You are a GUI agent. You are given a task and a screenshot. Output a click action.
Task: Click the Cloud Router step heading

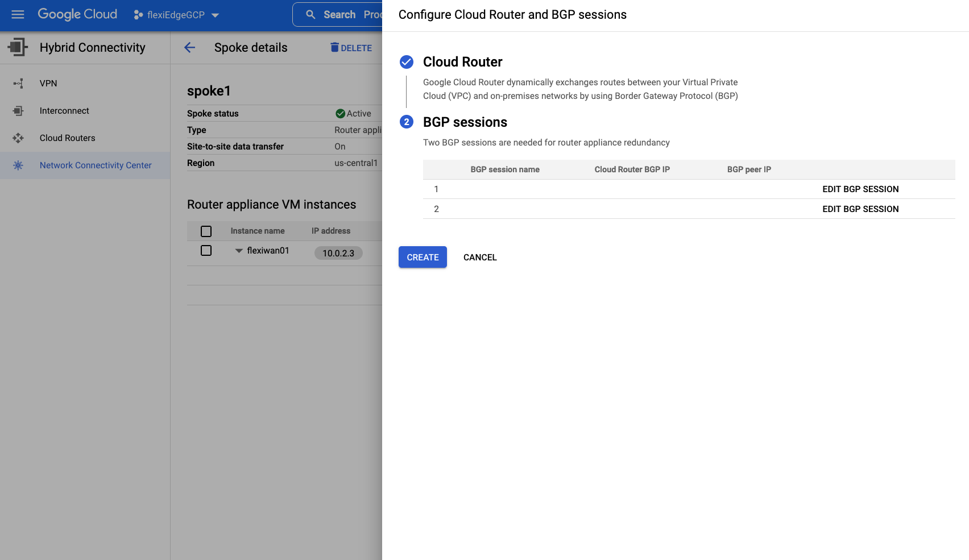click(463, 62)
